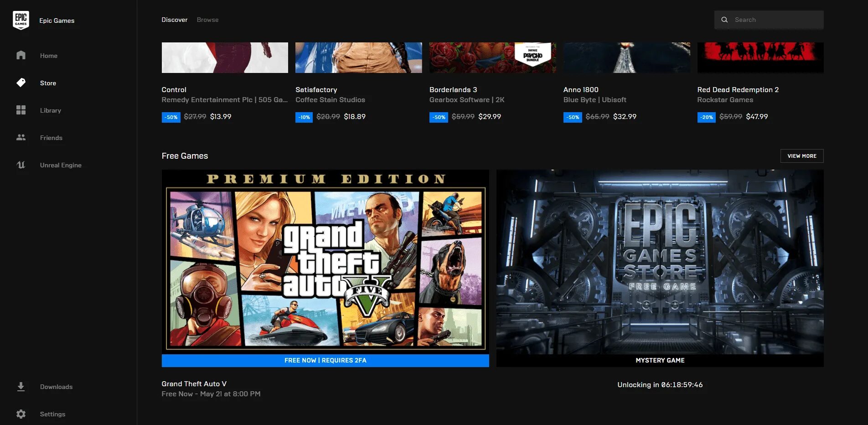
Task: Open the Borderlands 3 game thumbnail
Action: [x=493, y=57]
